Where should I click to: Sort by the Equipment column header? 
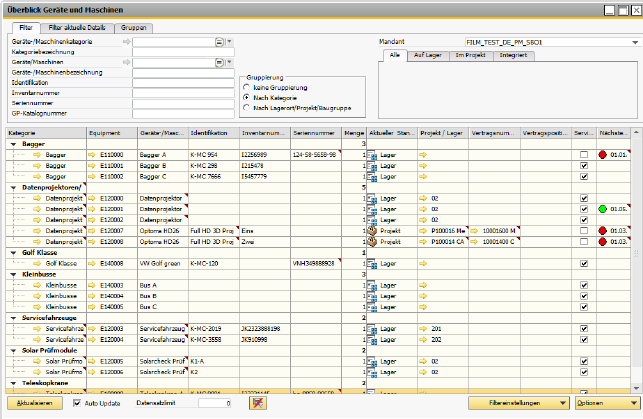[112, 133]
